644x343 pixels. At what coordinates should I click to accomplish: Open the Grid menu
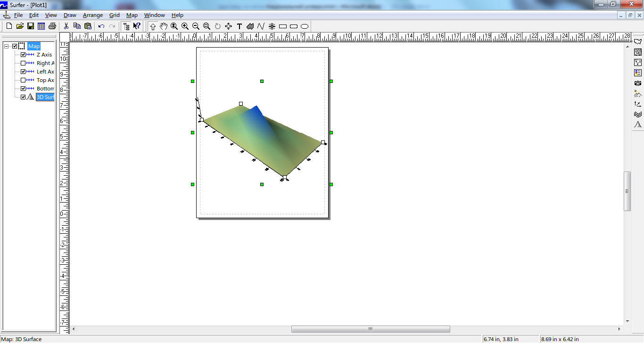[x=115, y=15]
